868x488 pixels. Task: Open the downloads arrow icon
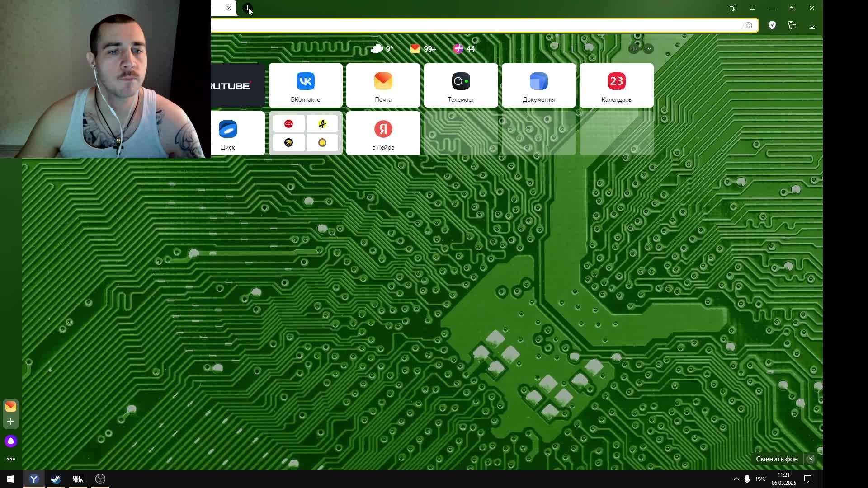(812, 26)
